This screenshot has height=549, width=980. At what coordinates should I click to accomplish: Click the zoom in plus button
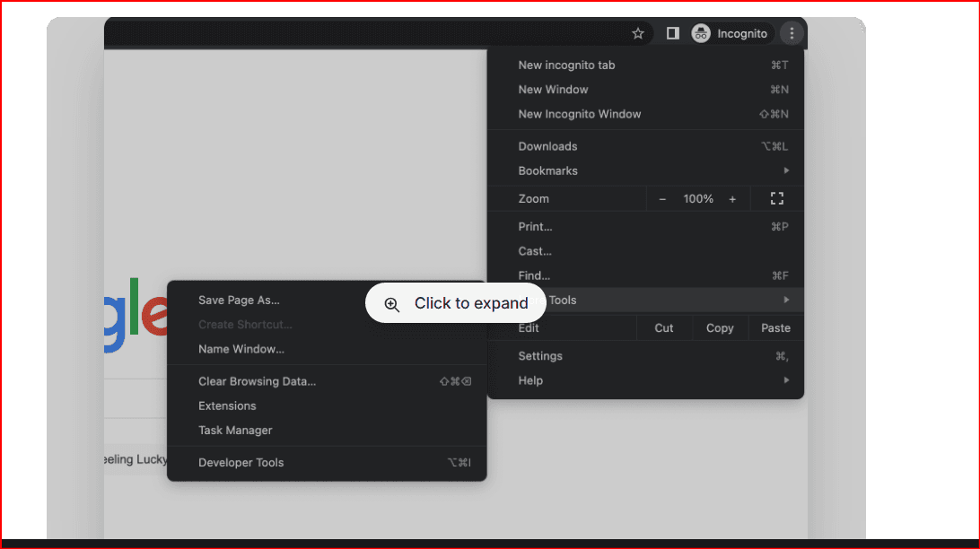[732, 199]
